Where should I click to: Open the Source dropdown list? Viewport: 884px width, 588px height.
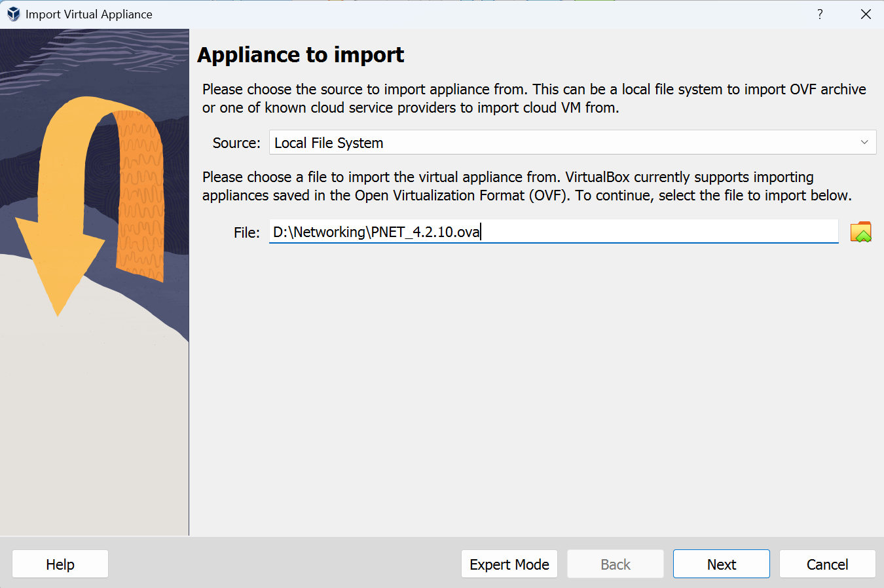pos(572,142)
